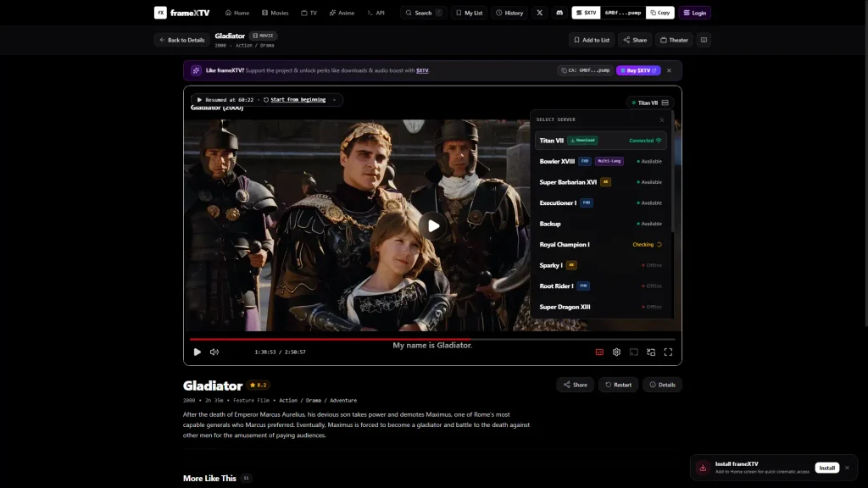Open the Discord icon link
The width and height of the screenshot is (868, 488).
coord(559,13)
